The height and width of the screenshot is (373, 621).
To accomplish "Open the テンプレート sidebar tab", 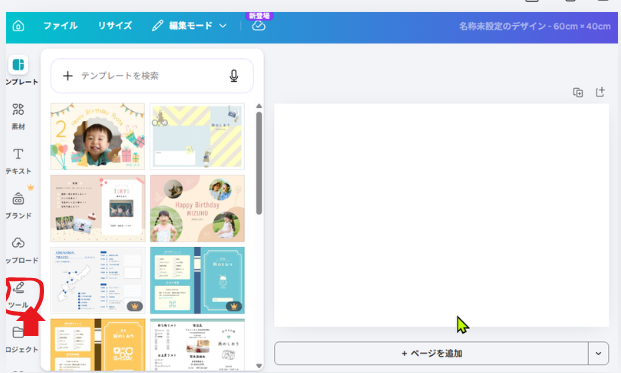I will tap(19, 71).
